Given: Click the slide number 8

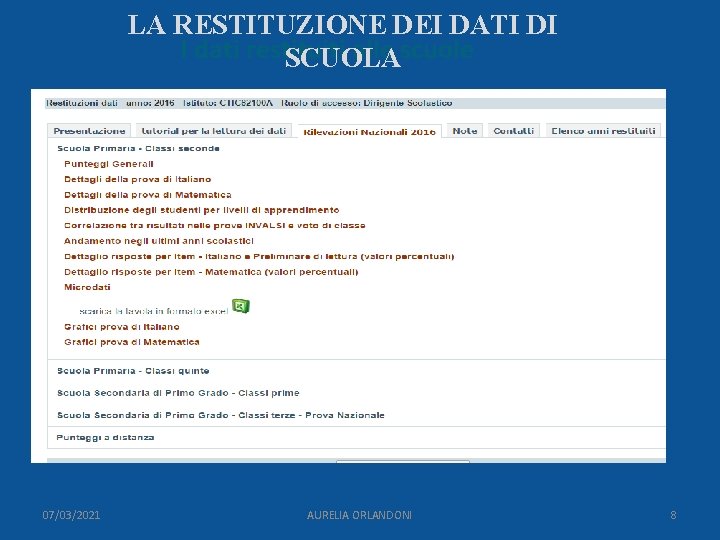Looking at the screenshot, I should [673, 515].
